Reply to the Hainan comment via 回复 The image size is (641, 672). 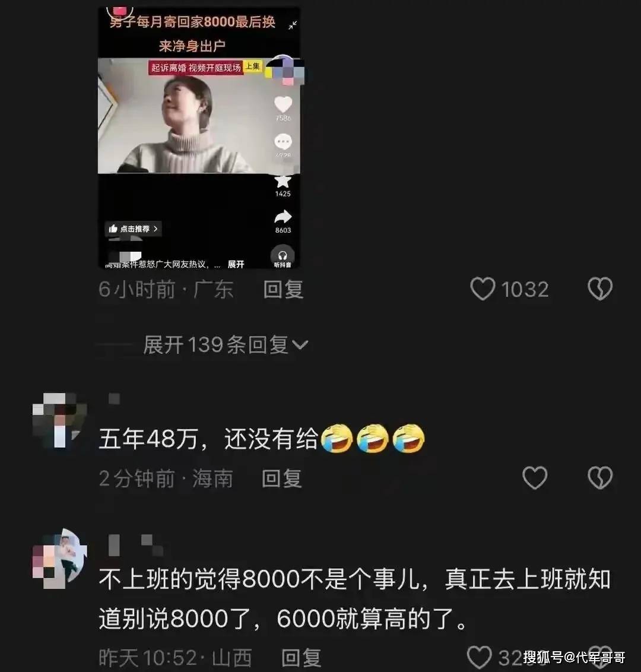coord(282,478)
